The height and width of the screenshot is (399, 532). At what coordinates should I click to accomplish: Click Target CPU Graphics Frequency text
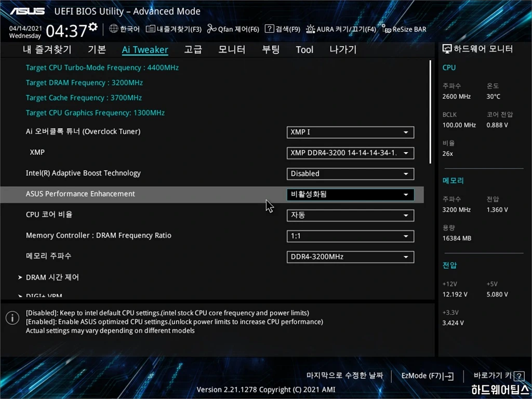[x=95, y=113]
